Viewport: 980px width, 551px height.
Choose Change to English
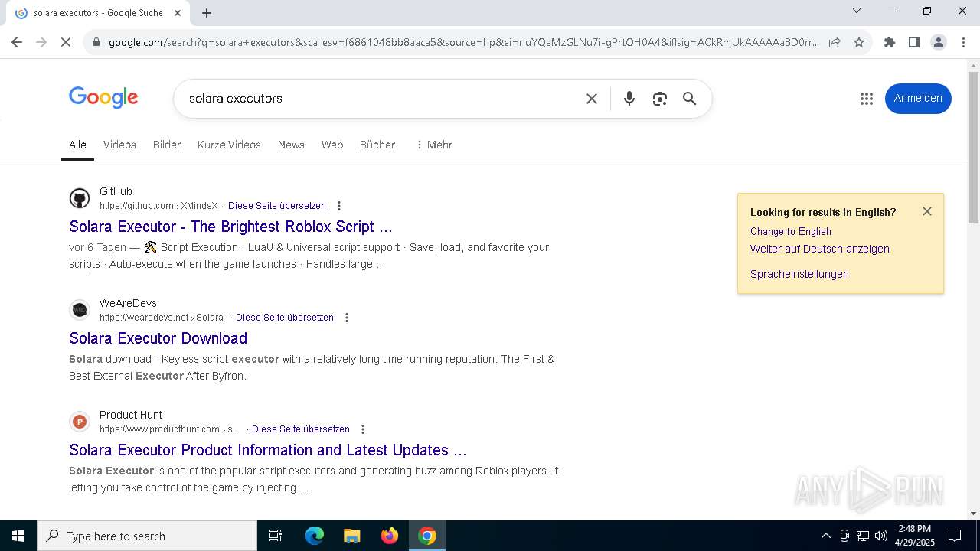[791, 231]
